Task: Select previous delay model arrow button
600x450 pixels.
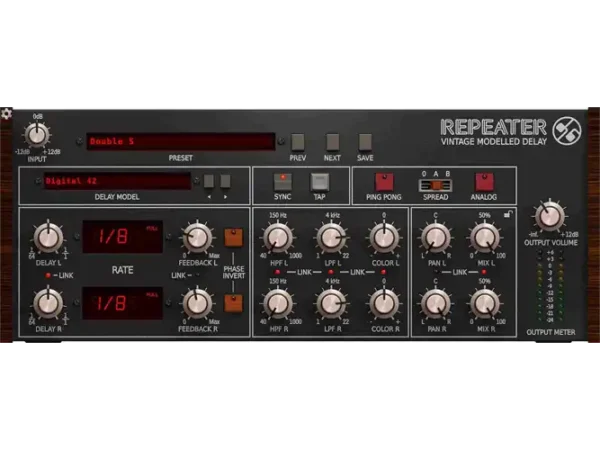Action: tap(209, 181)
